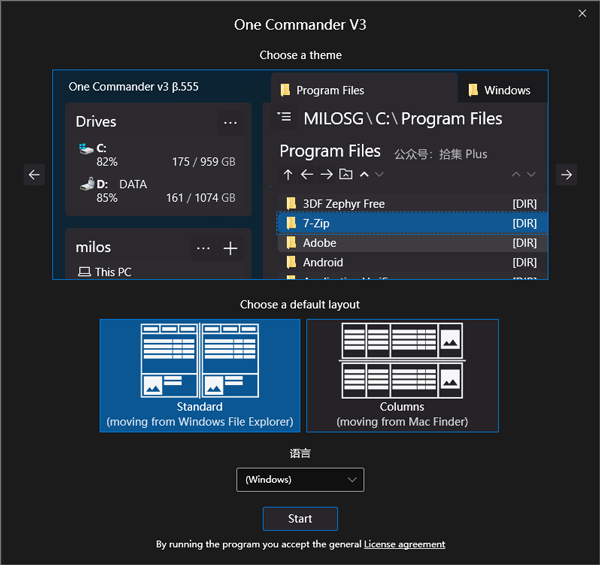Click the hamburger list icon beside path
The image size is (600, 565).
pyautogui.click(x=284, y=117)
